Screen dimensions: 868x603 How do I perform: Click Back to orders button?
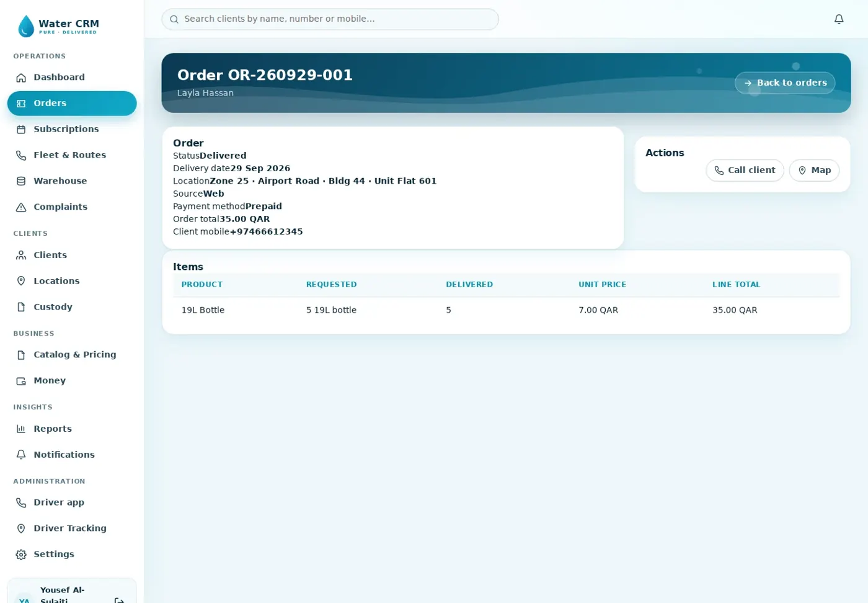785,83
